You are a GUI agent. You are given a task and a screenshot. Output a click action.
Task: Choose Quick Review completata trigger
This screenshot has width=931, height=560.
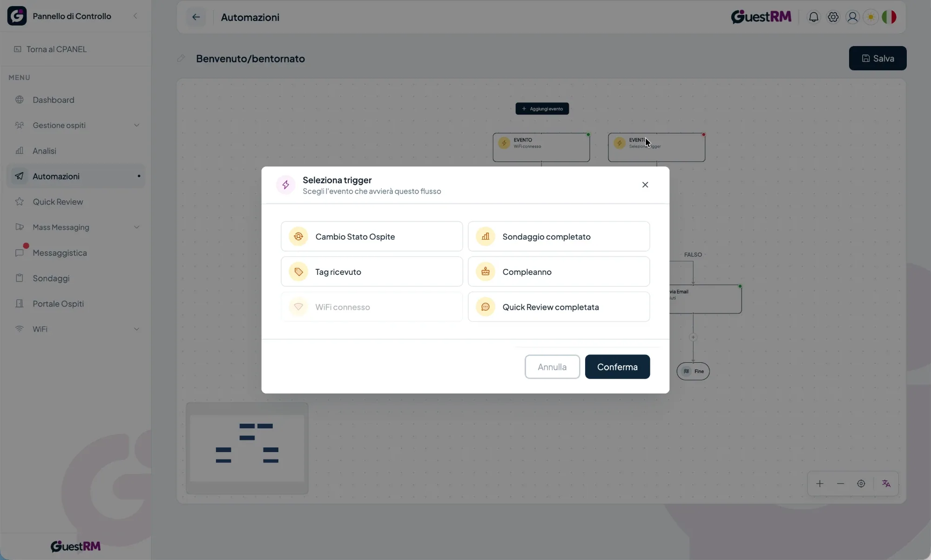coord(559,307)
